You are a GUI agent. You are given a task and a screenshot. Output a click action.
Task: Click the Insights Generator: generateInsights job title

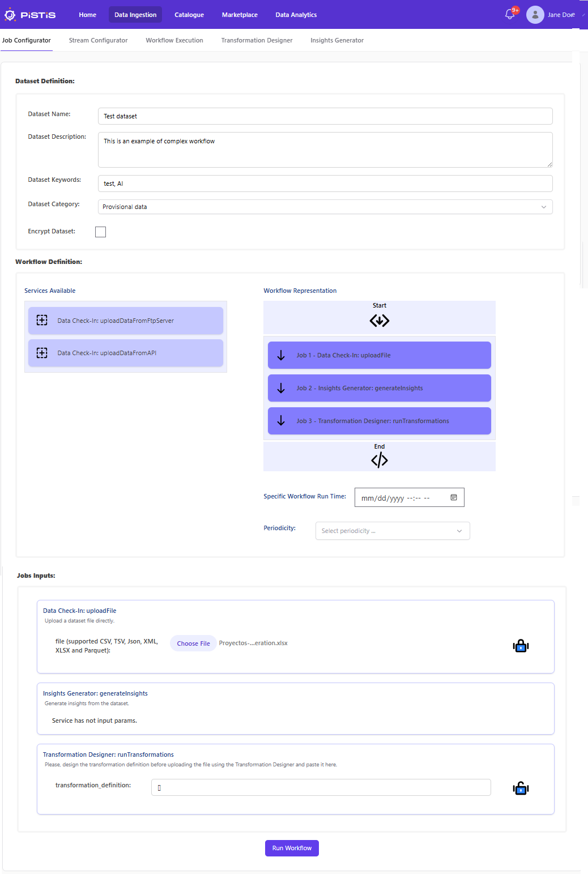point(95,693)
